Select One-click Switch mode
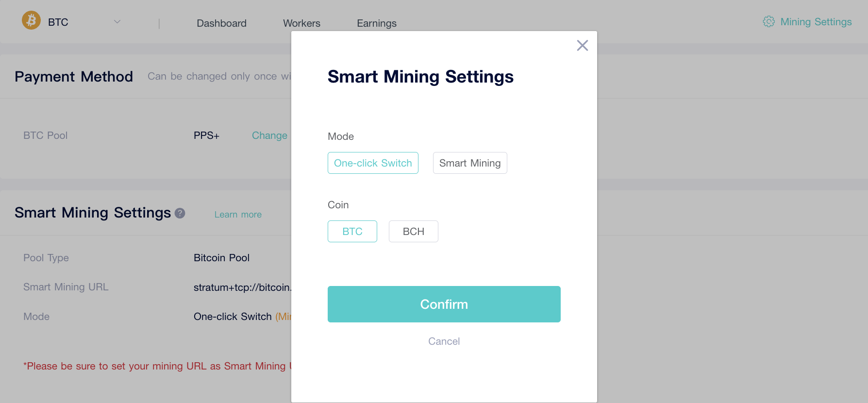This screenshot has width=868, height=403. pos(373,163)
